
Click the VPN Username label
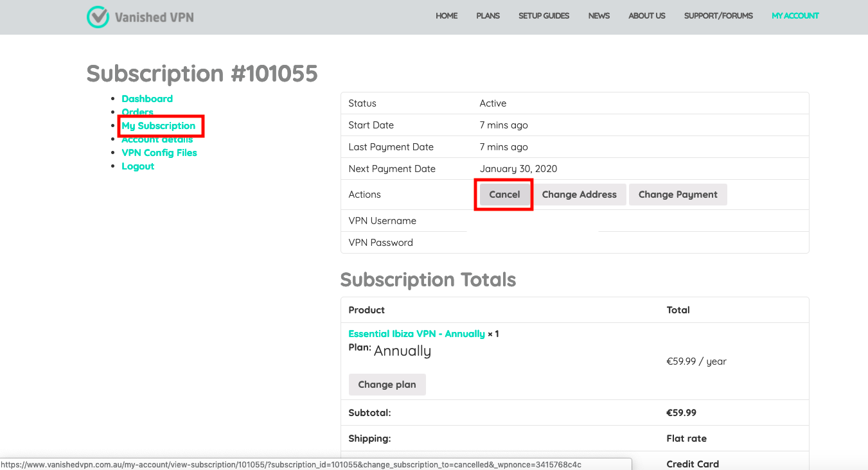point(382,221)
